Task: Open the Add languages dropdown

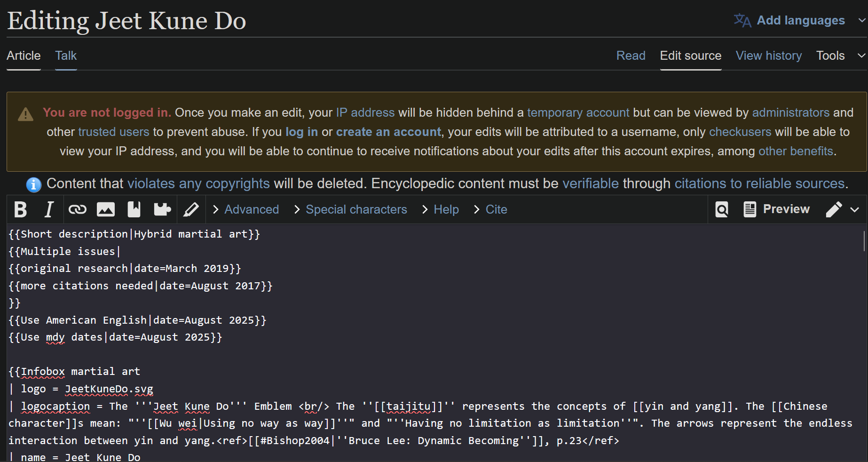Action: (x=800, y=20)
